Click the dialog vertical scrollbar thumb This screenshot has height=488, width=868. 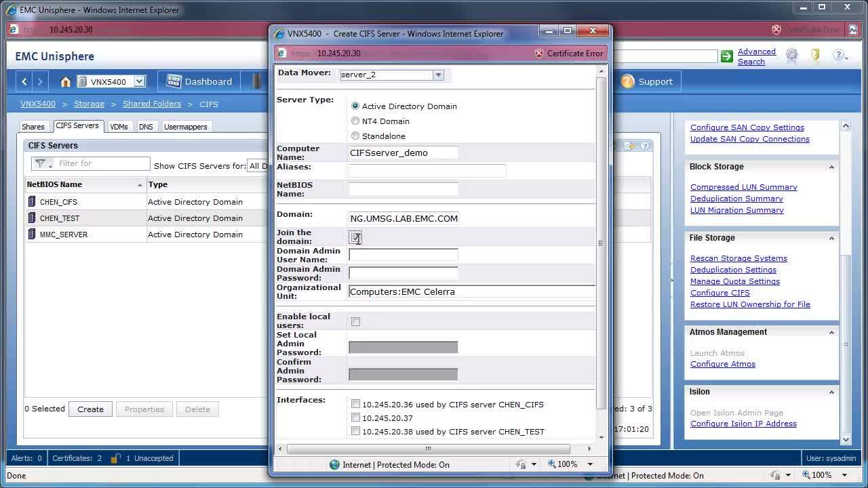(601, 243)
